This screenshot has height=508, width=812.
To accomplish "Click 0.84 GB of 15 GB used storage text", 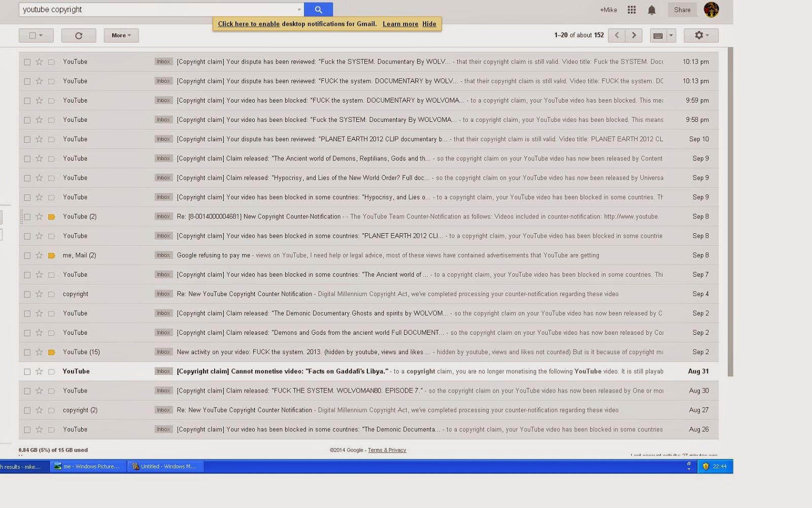I will tap(53, 450).
